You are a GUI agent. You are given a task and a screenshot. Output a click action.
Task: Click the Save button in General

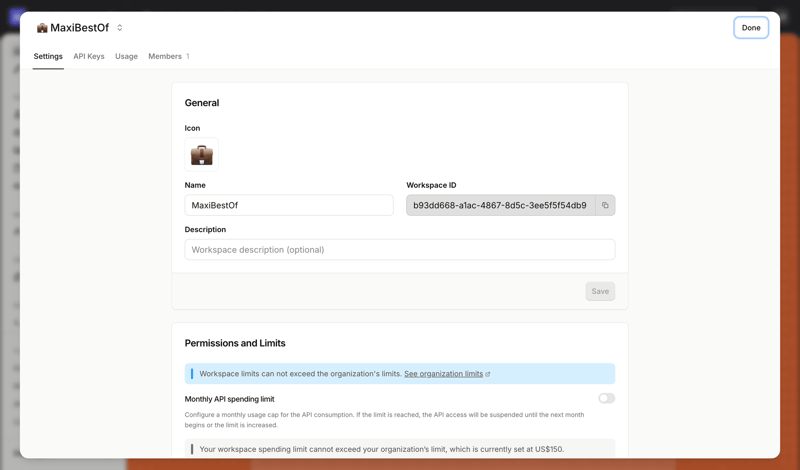(x=600, y=292)
